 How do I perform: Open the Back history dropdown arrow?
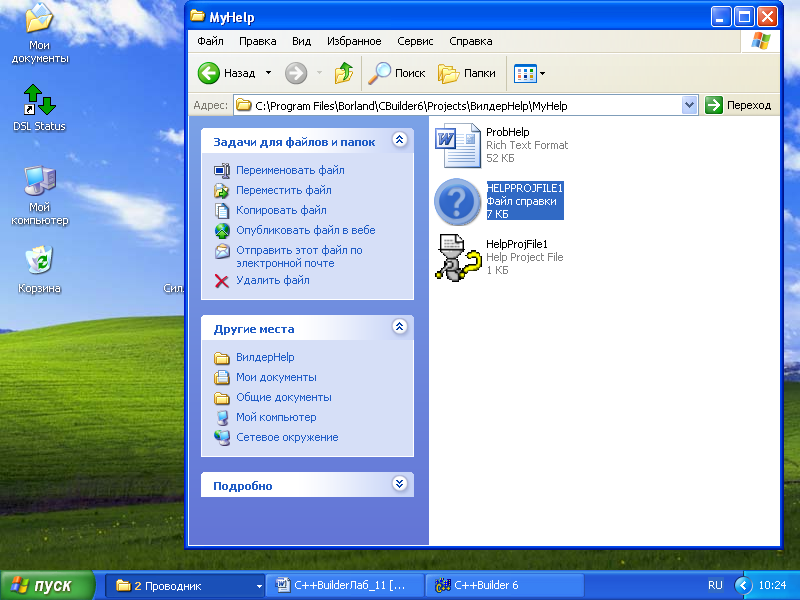[x=268, y=73]
